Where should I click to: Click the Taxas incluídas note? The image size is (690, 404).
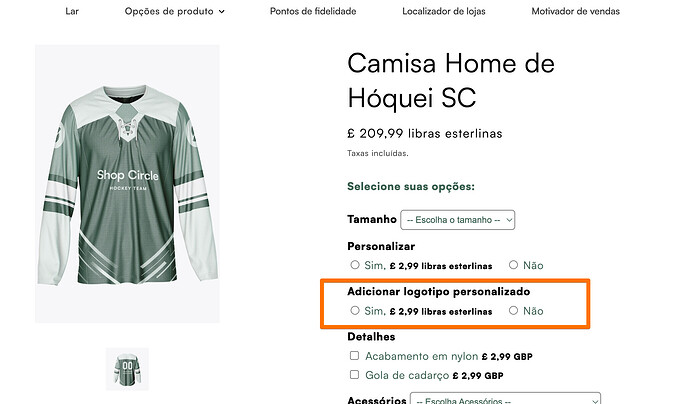[x=377, y=153]
